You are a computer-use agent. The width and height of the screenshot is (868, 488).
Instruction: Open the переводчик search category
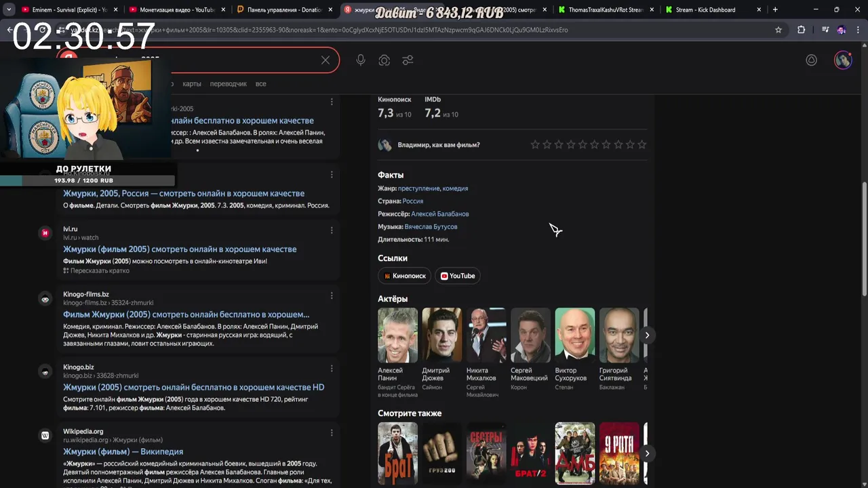[229, 83]
